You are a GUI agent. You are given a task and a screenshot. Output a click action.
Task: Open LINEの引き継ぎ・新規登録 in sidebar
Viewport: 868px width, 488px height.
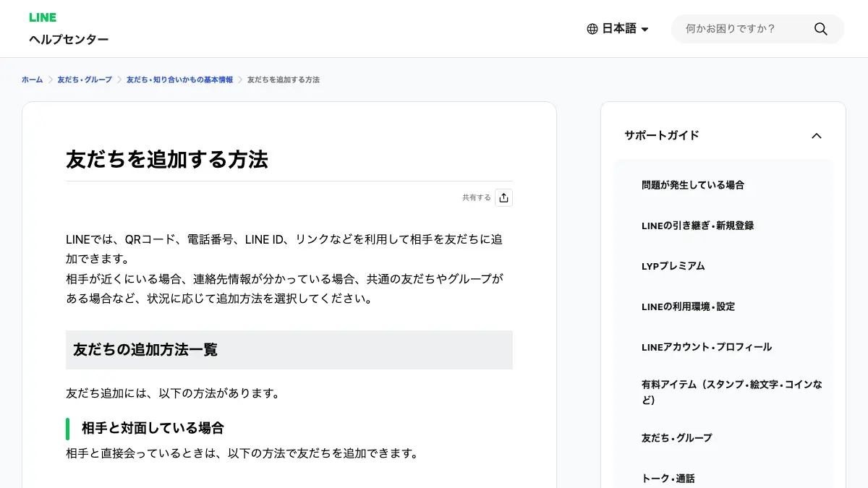[697, 226]
